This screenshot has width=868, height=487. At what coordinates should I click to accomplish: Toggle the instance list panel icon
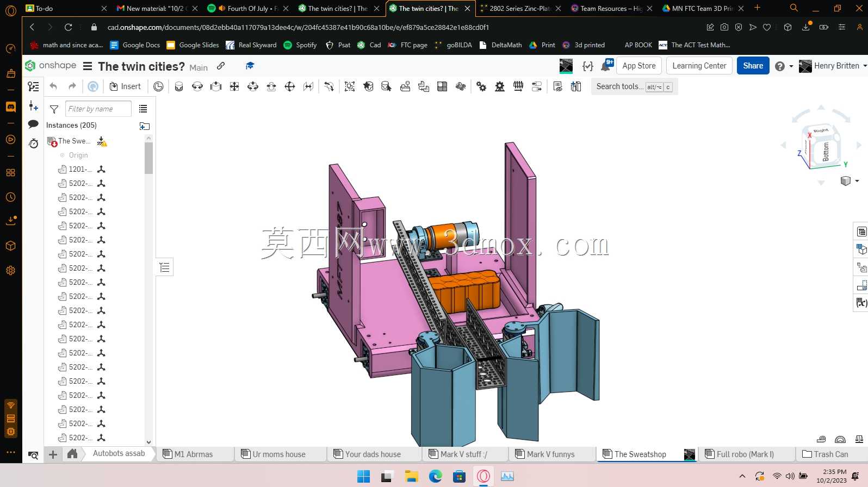33,86
